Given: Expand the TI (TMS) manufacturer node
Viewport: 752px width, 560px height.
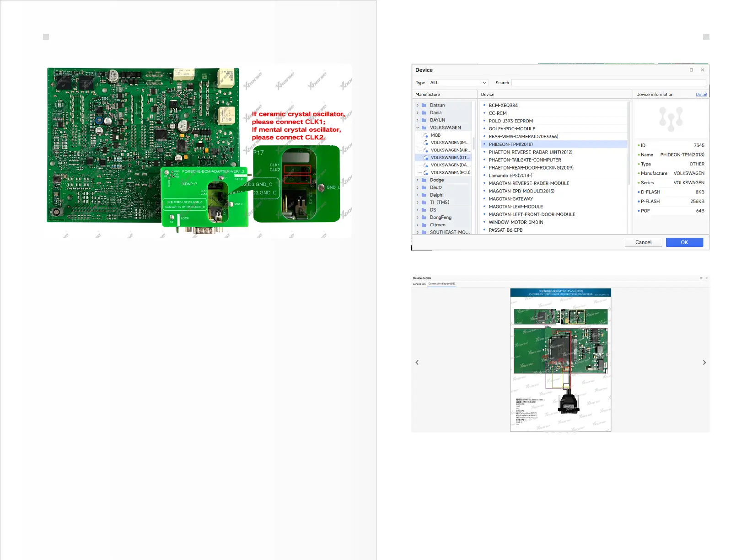Looking at the screenshot, I should [x=417, y=202].
